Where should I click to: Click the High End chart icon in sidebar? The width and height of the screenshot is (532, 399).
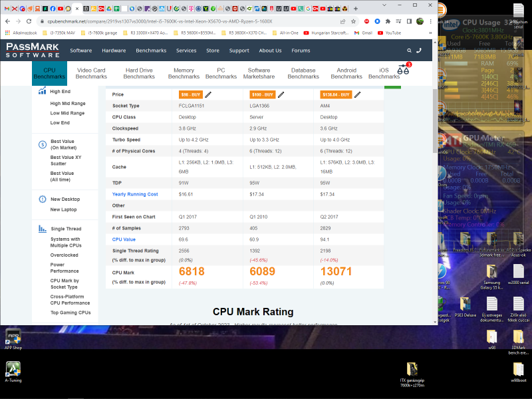tap(42, 90)
